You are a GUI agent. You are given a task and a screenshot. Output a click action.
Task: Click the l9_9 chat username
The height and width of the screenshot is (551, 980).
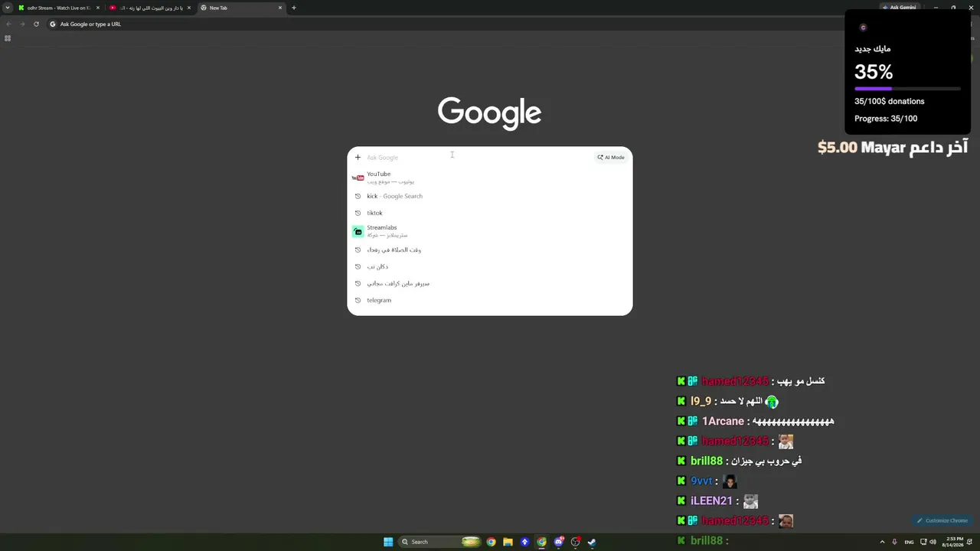pyautogui.click(x=701, y=401)
